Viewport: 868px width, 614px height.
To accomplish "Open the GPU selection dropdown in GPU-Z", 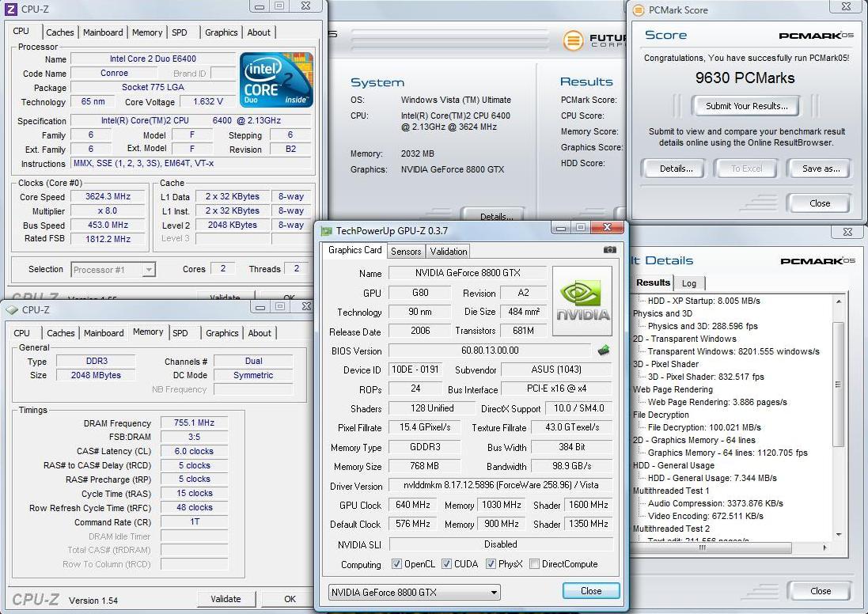I will [x=414, y=592].
